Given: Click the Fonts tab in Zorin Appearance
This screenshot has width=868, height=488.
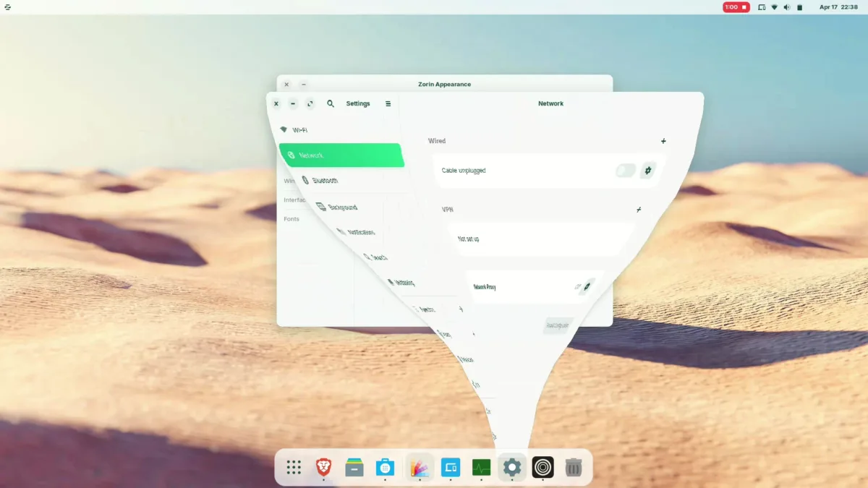Looking at the screenshot, I should (x=292, y=219).
